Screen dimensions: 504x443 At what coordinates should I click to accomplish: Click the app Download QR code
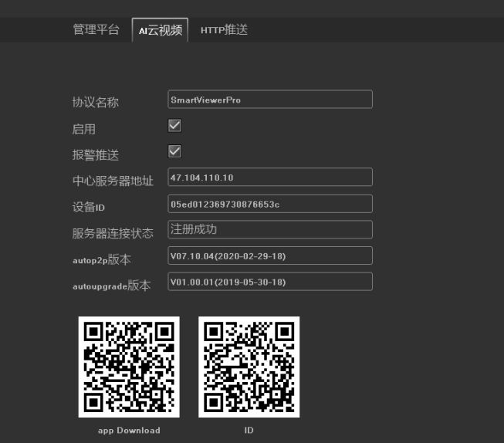tap(129, 367)
